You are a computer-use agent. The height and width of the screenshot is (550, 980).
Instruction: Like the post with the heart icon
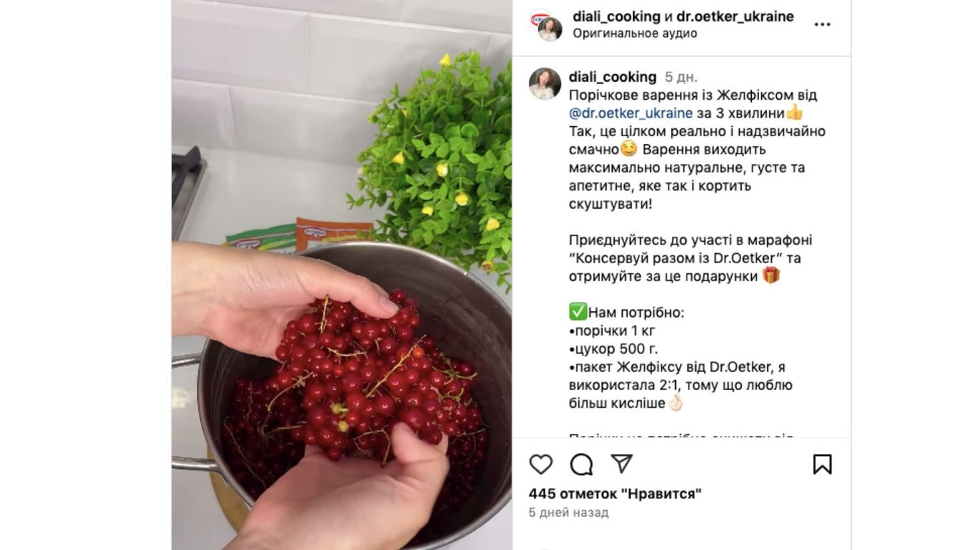[x=541, y=465]
